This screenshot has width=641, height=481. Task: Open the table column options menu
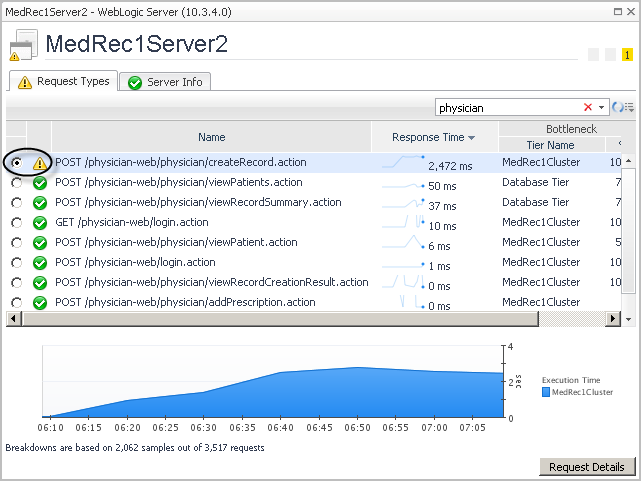[630, 107]
